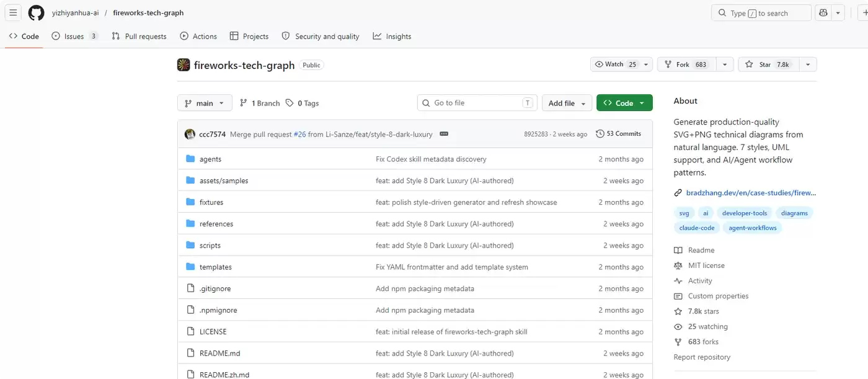
Task: Expand the Watch options dropdown arrow
Action: 647,65
